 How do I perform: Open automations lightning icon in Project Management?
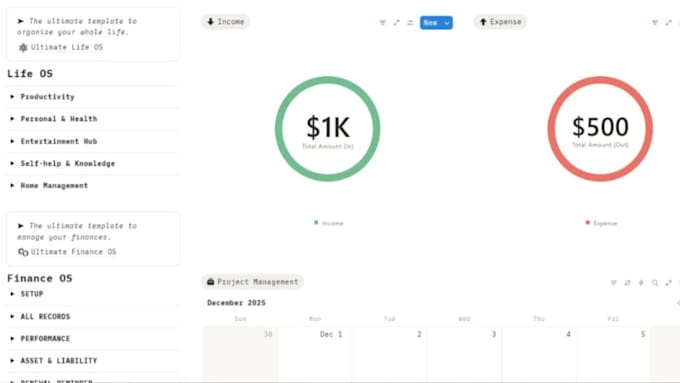[x=641, y=283]
